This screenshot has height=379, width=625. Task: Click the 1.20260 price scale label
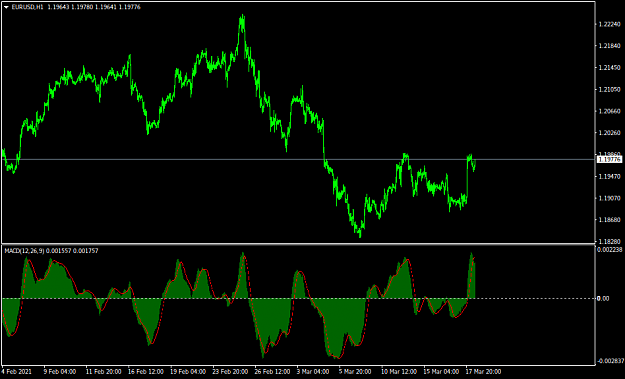click(x=609, y=133)
